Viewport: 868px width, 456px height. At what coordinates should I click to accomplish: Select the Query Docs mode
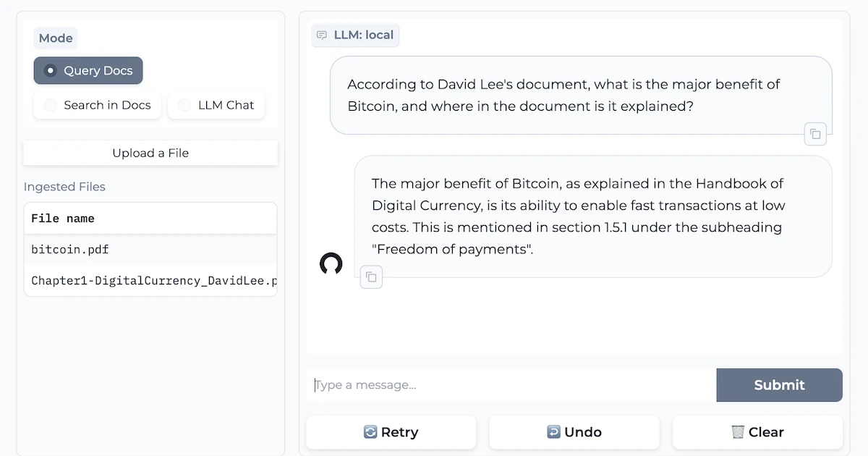(x=88, y=71)
